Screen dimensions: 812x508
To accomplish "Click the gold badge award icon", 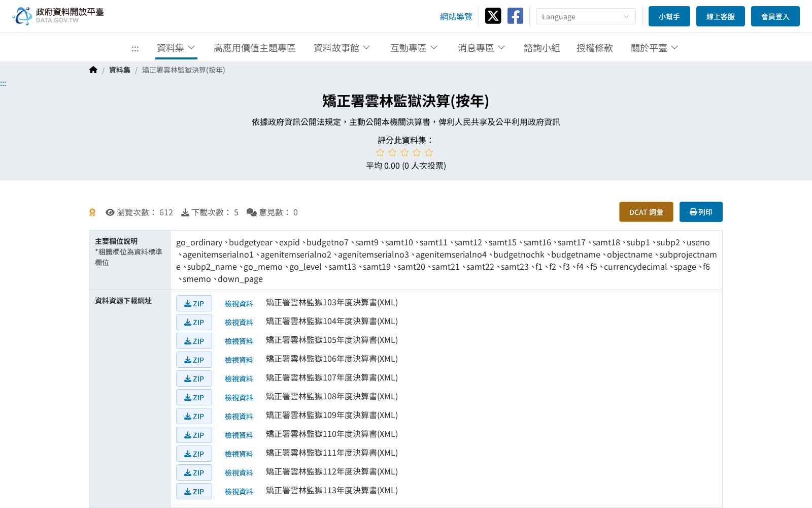I will 92,212.
